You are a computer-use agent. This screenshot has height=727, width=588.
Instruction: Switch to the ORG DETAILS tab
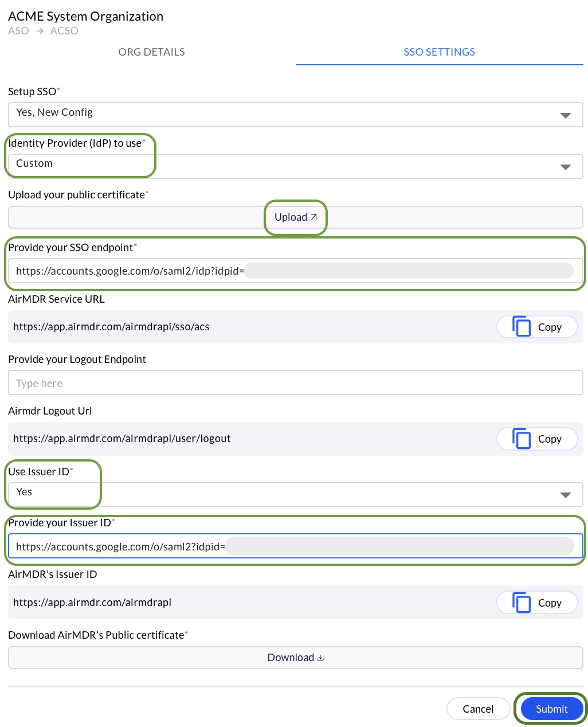tap(151, 52)
